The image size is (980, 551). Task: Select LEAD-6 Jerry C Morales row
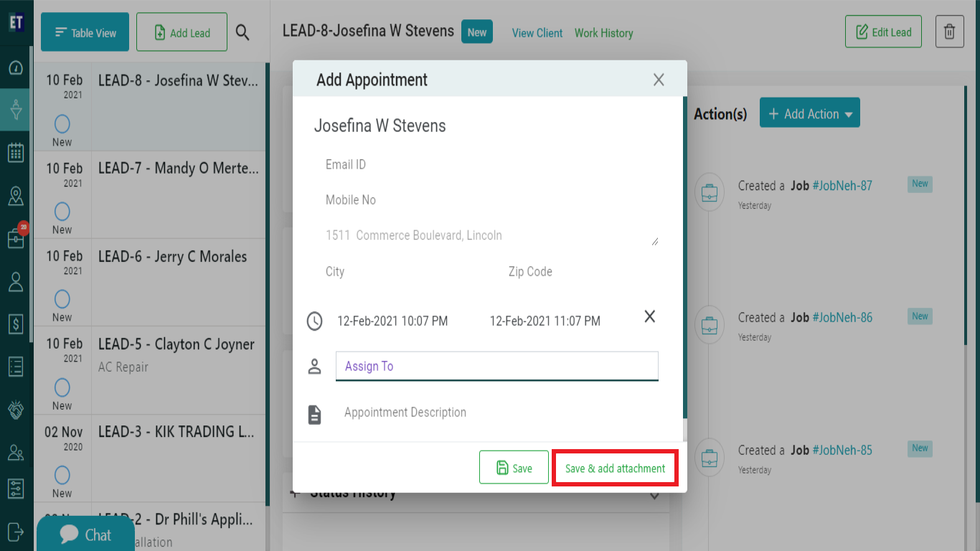pyautogui.click(x=149, y=283)
